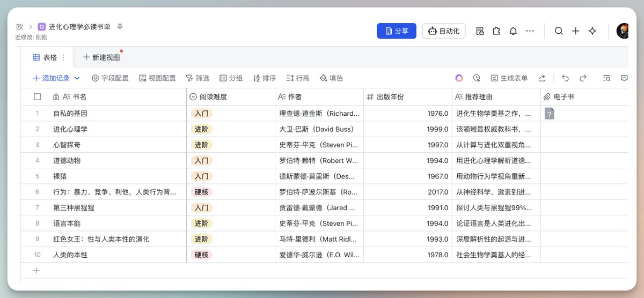The image size is (644, 298).
Task: Open the clock history icon in toolbar
Action: click(x=477, y=78)
